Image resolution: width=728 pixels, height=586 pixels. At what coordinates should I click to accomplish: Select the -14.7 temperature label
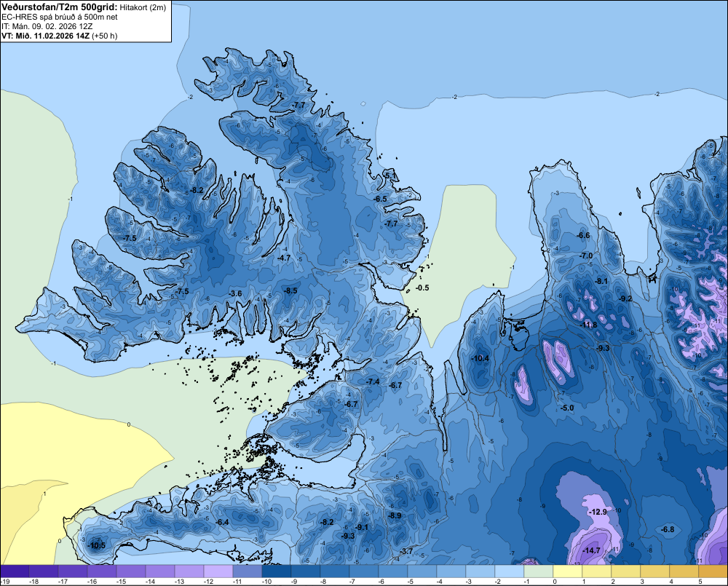click(x=591, y=550)
